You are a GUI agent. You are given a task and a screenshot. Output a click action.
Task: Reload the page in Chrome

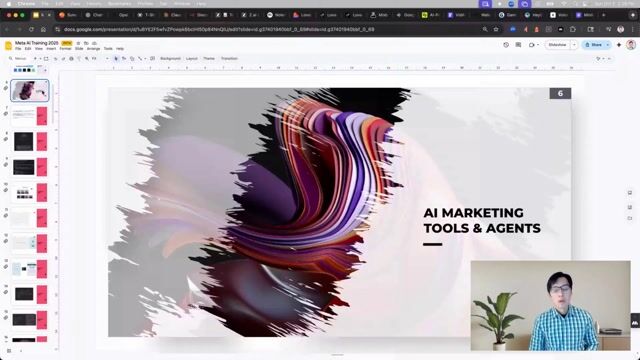coord(31,29)
